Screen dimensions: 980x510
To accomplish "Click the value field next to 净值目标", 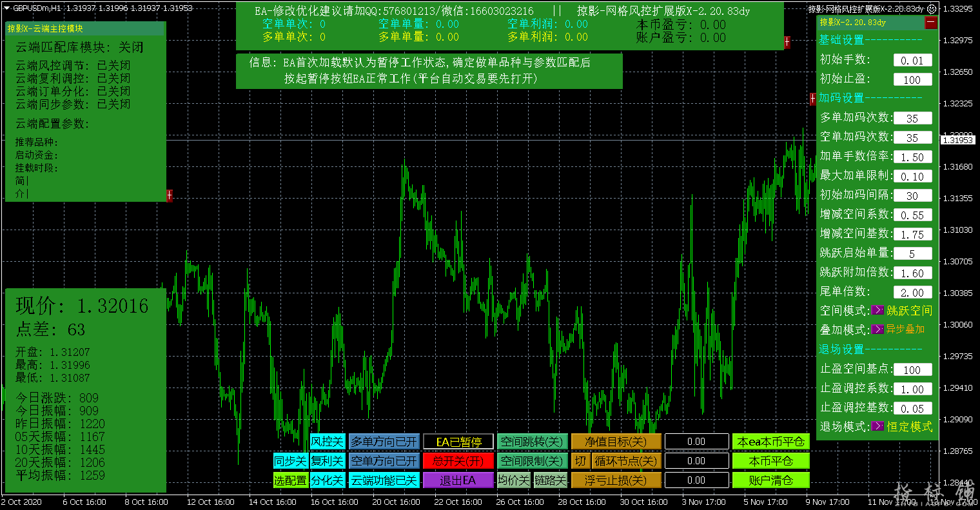I will pos(697,442).
